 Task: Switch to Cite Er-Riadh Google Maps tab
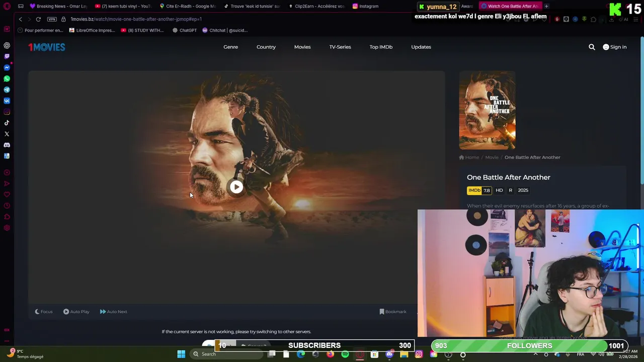187,6
